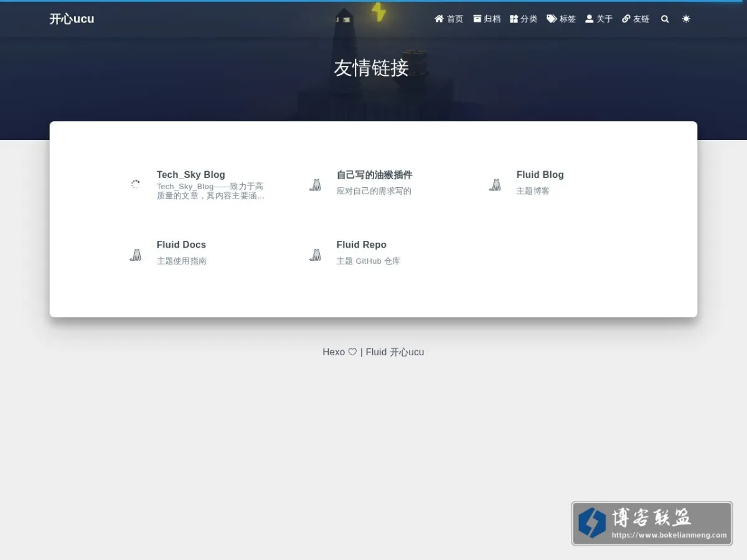Open the 首页 home menu item
Viewport: 747px width, 560px height.
tap(449, 19)
